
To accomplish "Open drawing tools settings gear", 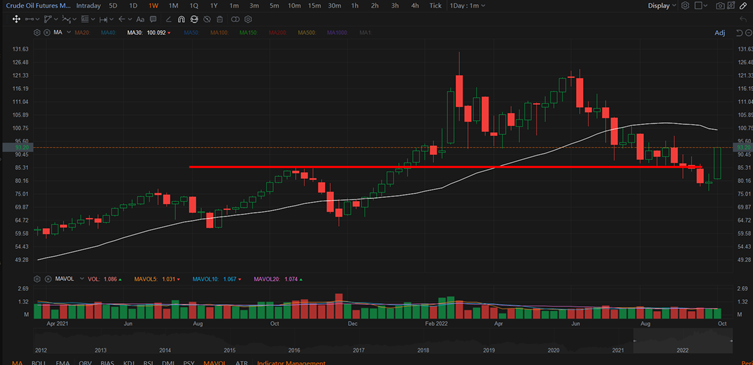I will pyautogui.click(x=248, y=20).
